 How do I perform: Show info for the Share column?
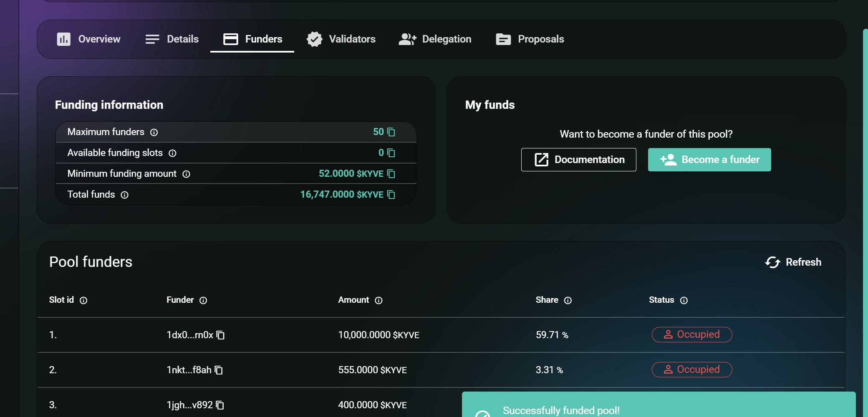(x=568, y=301)
